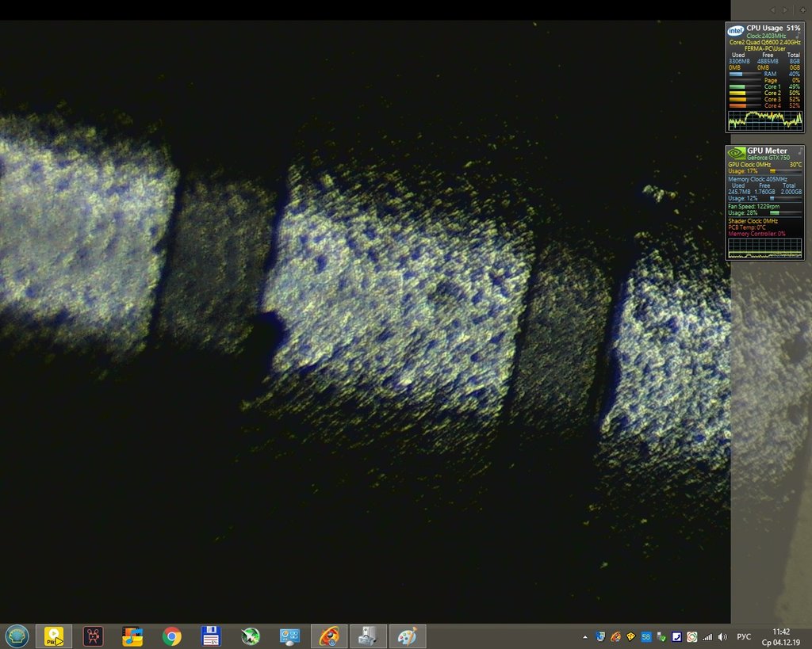Click the blue floppy disk taskbar icon
The image size is (812, 649).
click(x=210, y=636)
